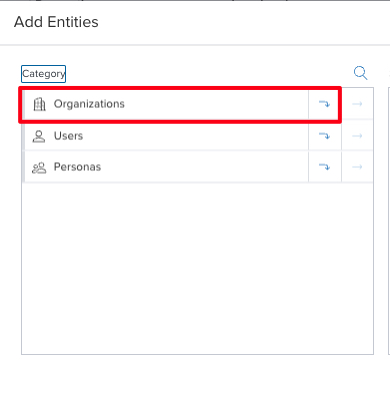Open search with the magnifying glass icon
This screenshot has width=390, height=393.
[360, 73]
